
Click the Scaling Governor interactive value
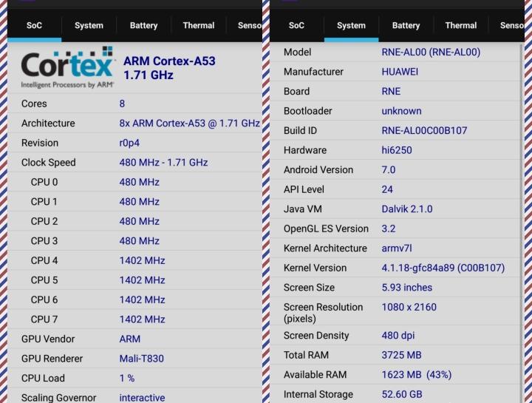tap(142, 397)
